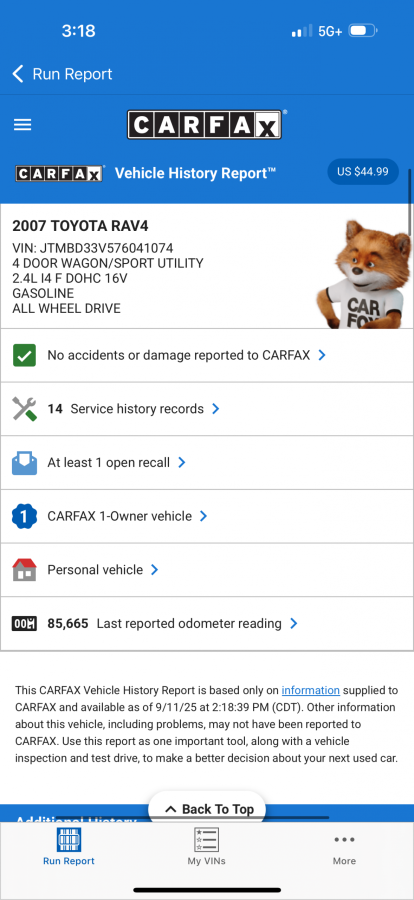This screenshot has width=414, height=900.
Task: Click the odometer reading icon
Action: click(24, 623)
